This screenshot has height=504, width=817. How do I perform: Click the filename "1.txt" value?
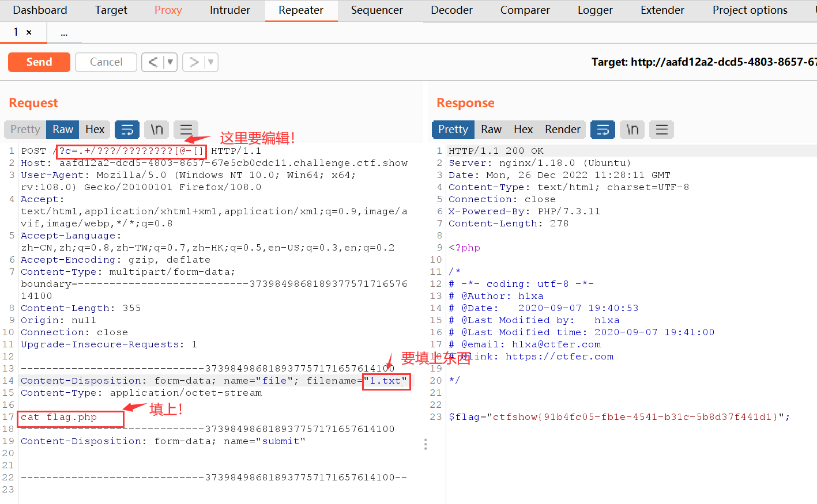(386, 381)
